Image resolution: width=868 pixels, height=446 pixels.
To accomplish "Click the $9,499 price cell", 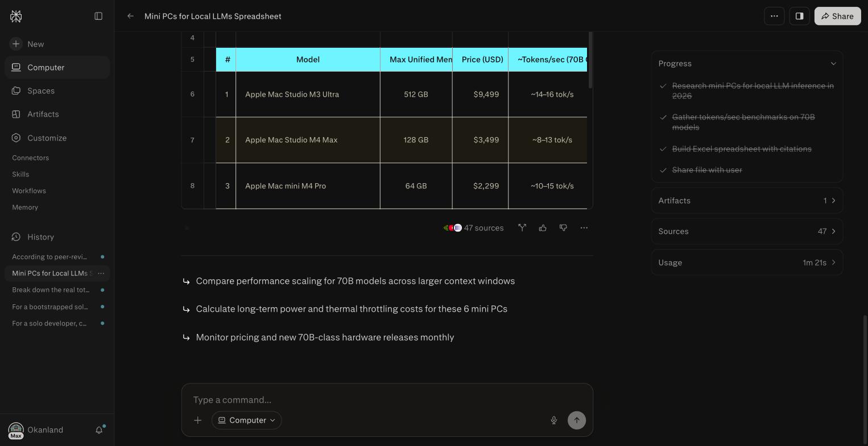I will (x=481, y=94).
